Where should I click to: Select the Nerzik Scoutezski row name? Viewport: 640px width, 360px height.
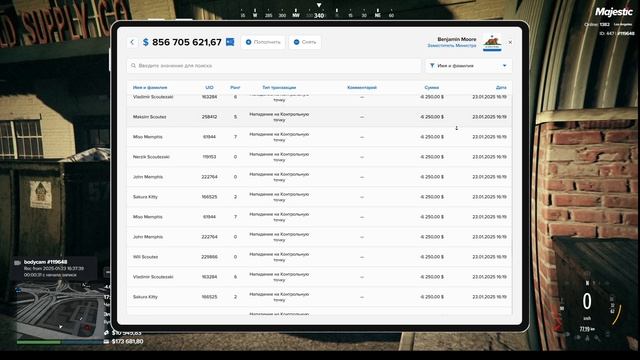click(x=151, y=157)
